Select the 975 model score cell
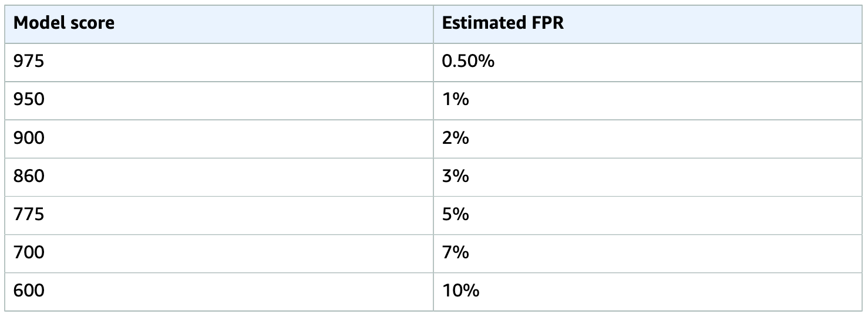Viewport: 868px width, 317px height. tap(219, 62)
